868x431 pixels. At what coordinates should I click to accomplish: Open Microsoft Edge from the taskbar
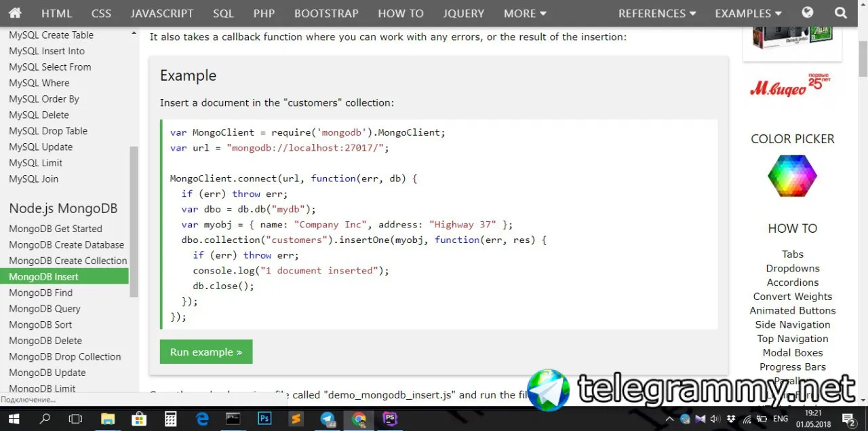click(x=202, y=419)
